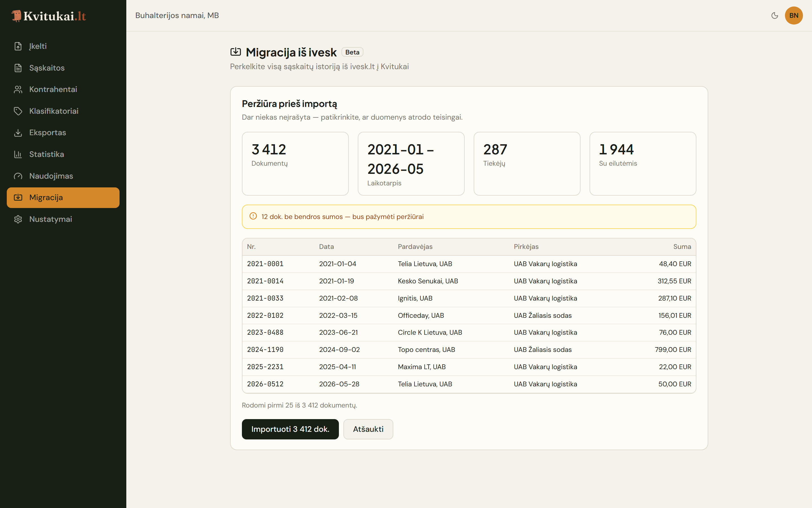
Task: Select invoice number 2025-2231
Action: coord(265,367)
